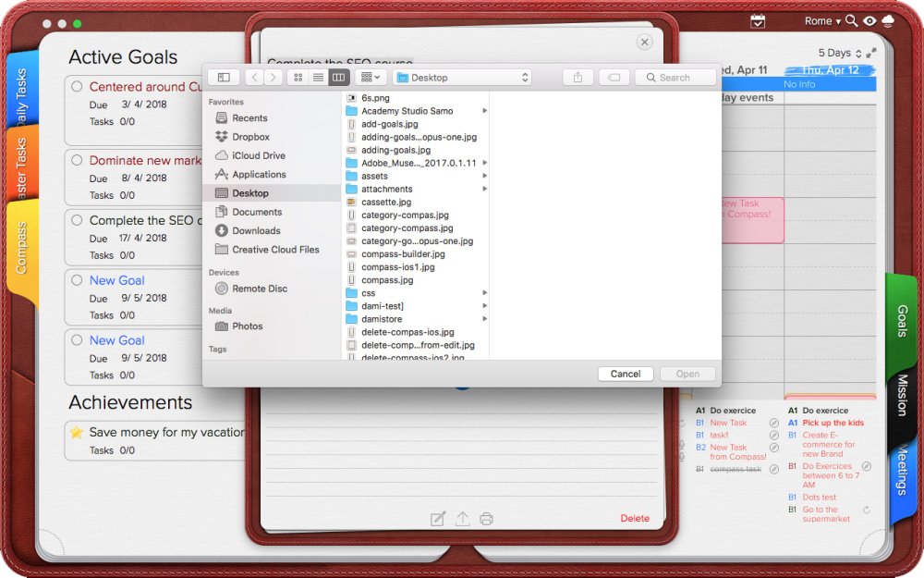
Task: Expand dami-test] folder arrow
Action: coord(484,306)
